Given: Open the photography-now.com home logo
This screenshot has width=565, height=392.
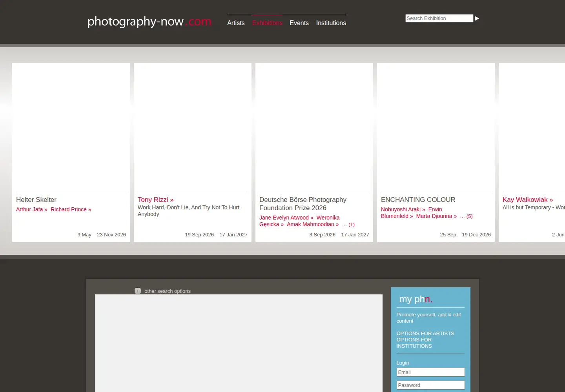Looking at the screenshot, I should 149,21.
